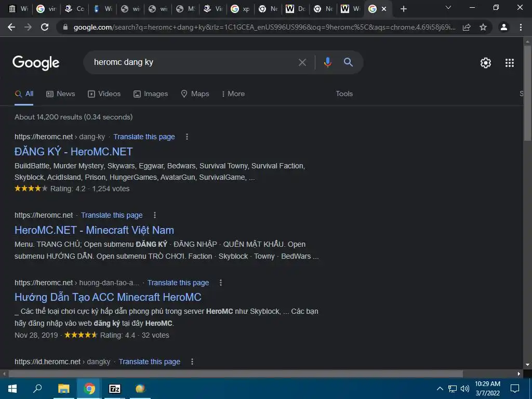The height and width of the screenshot is (399, 532).
Task: Switch to Videos results
Action: point(104,94)
